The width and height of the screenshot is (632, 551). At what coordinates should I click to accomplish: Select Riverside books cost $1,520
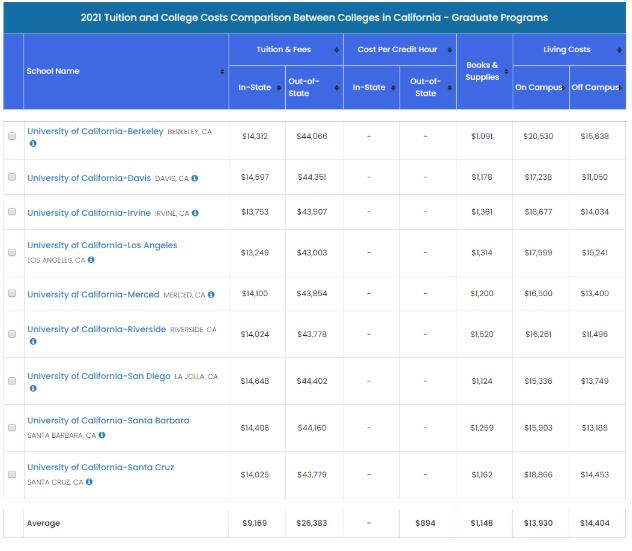[x=482, y=334]
